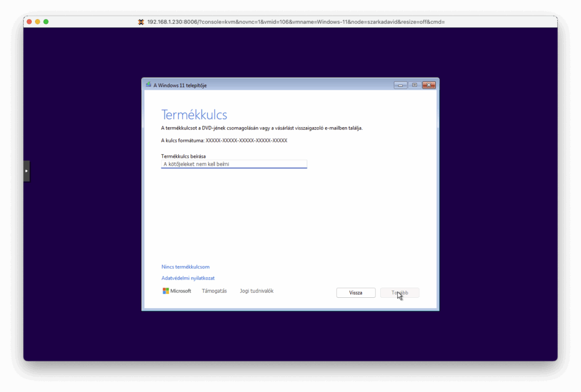The image size is (581, 392).
Task: Click the 'A kulcs formátuma' text line
Action: [224, 141]
